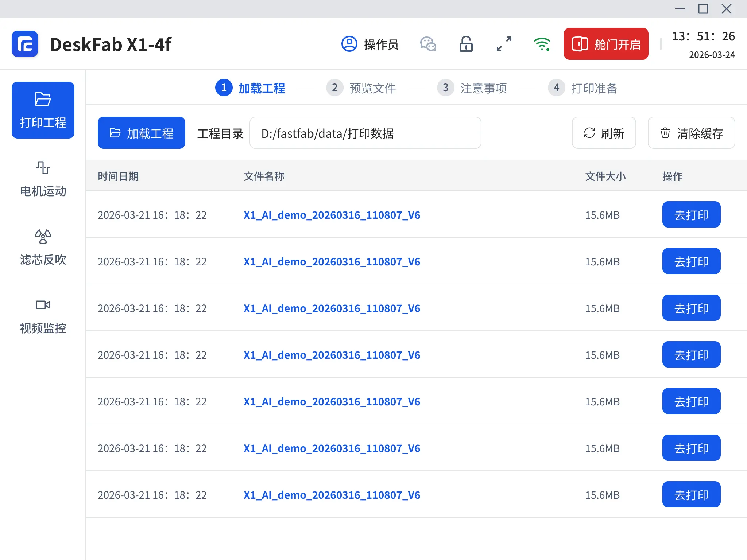The width and height of the screenshot is (747, 560).
Task: Jump to step 3 注意事项
Action: (472, 88)
